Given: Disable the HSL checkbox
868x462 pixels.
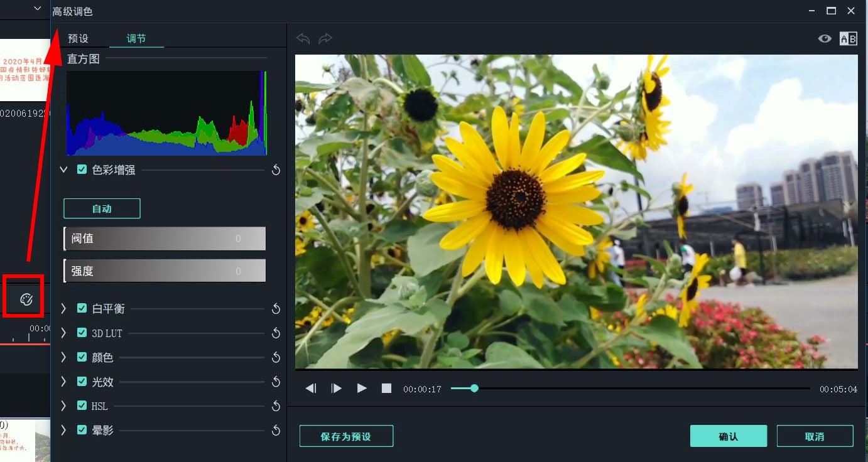Looking at the screenshot, I should tap(82, 406).
